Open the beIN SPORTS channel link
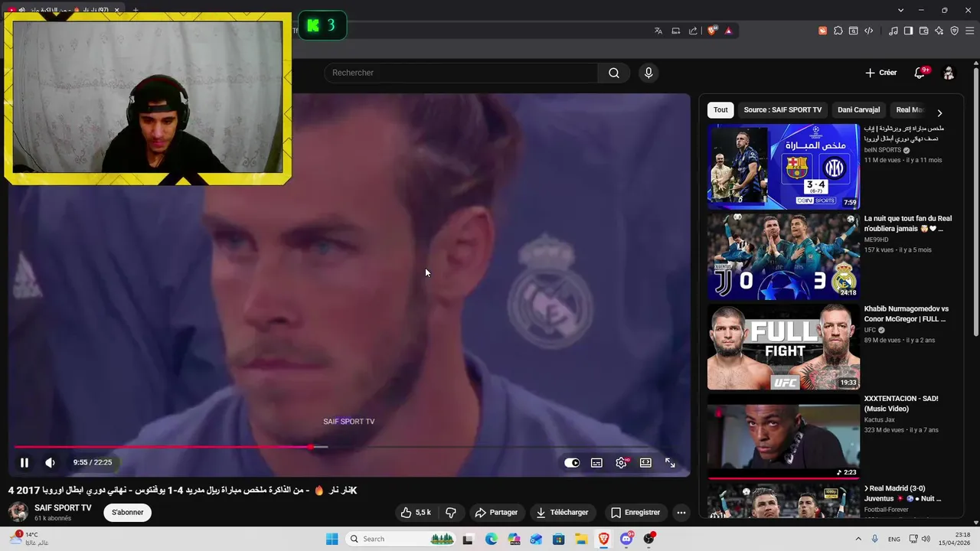Screen dimensions: 980x551 point(883,150)
